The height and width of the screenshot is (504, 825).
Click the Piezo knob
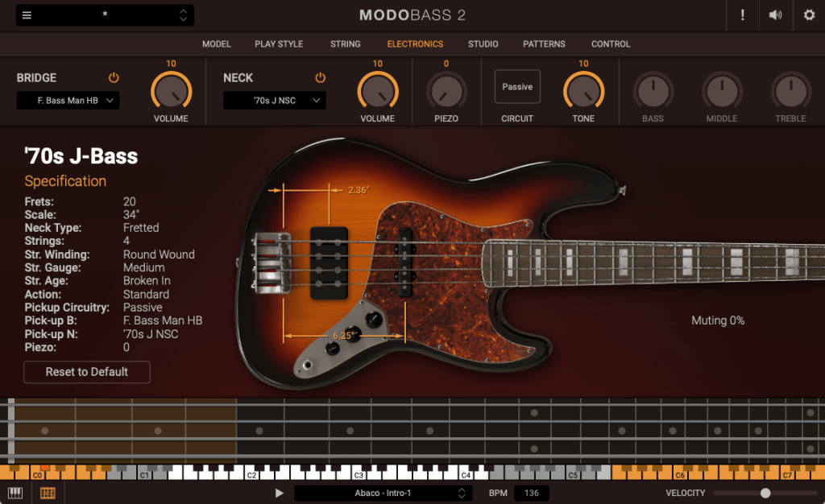(x=446, y=92)
